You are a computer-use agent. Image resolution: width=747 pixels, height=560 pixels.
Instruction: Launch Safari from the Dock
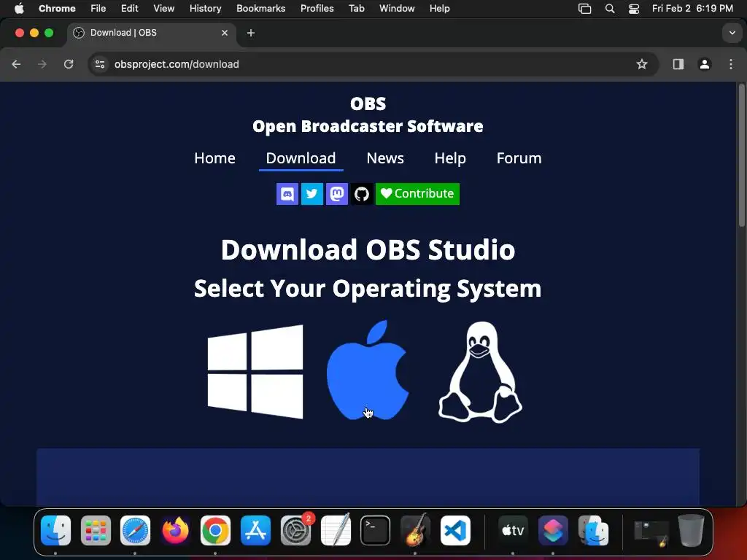point(135,530)
